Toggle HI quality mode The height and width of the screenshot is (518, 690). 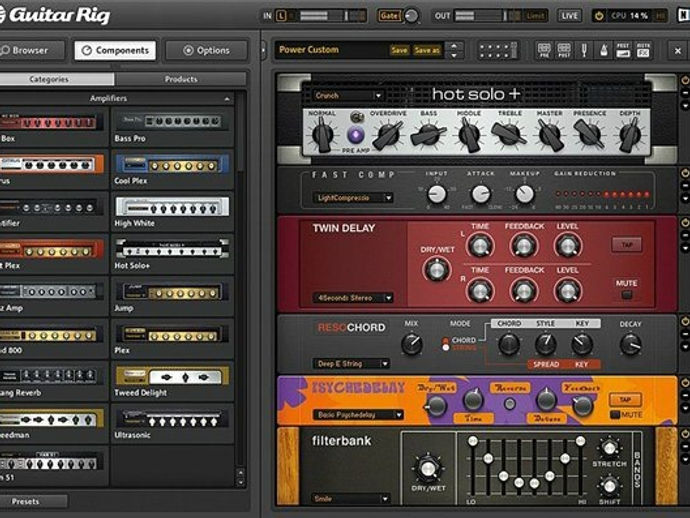pos(661,16)
